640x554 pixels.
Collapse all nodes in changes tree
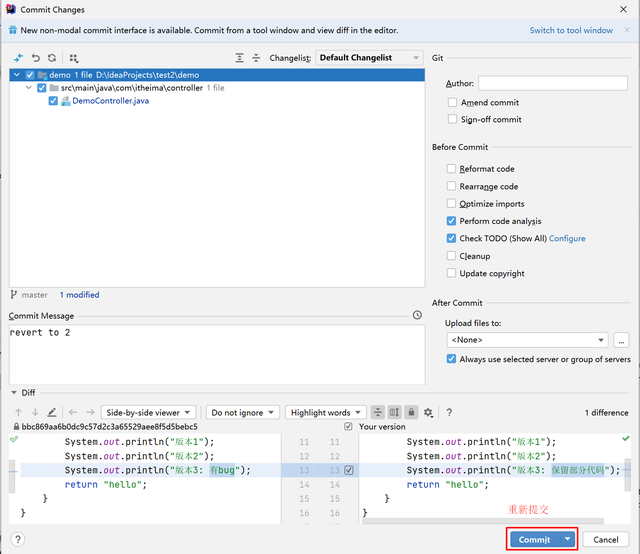pyautogui.click(x=256, y=58)
